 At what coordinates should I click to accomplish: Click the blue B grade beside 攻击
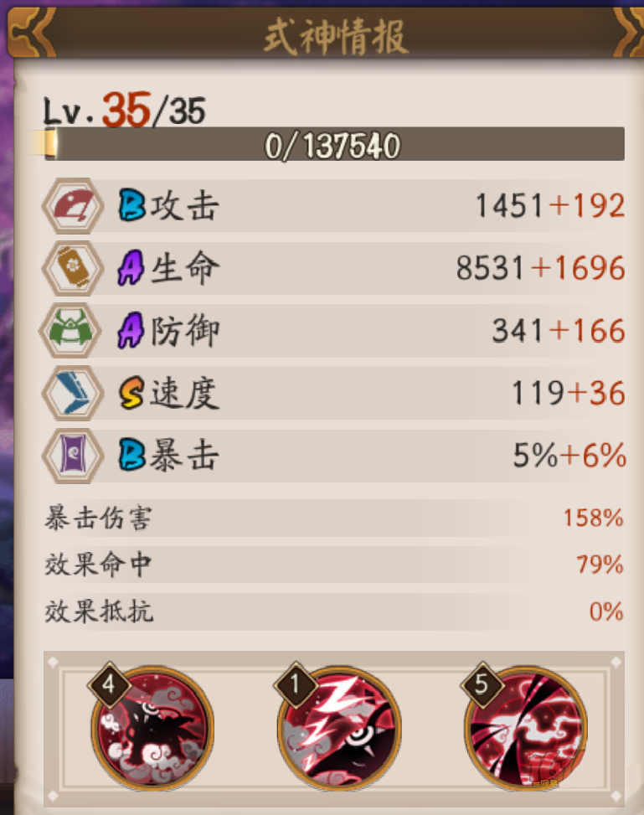click(131, 205)
